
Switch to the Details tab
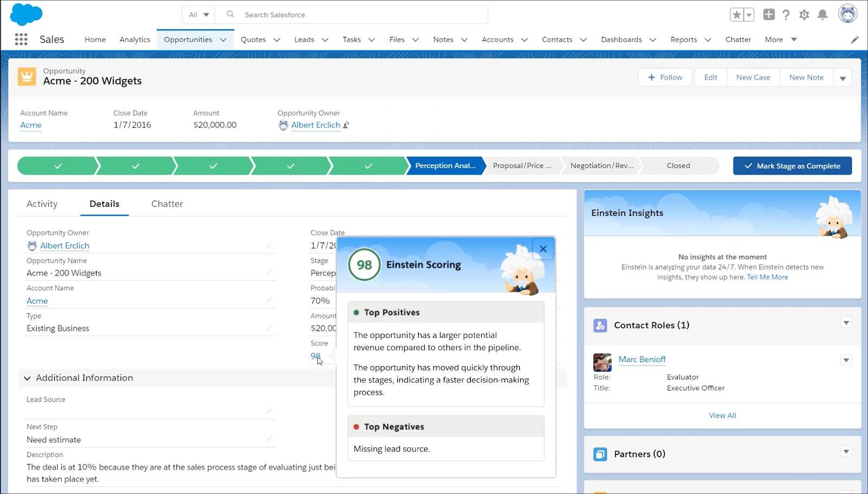[104, 204]
